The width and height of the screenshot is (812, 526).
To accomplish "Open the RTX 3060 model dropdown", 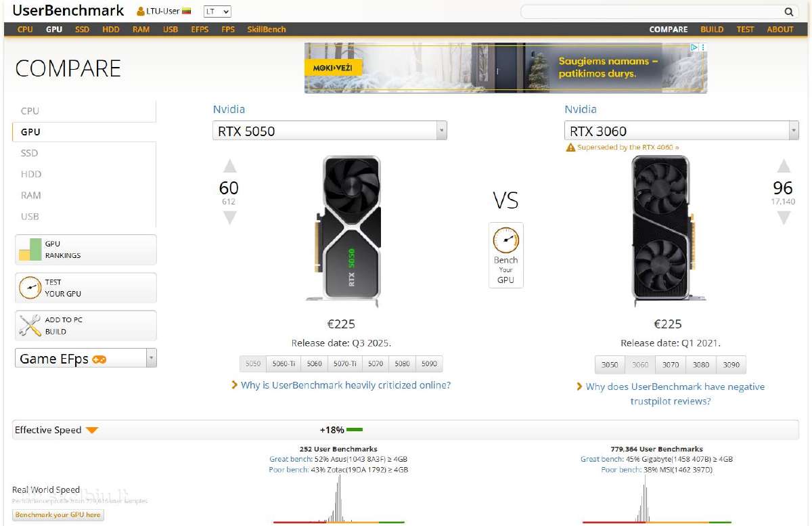I will point(681,131).
